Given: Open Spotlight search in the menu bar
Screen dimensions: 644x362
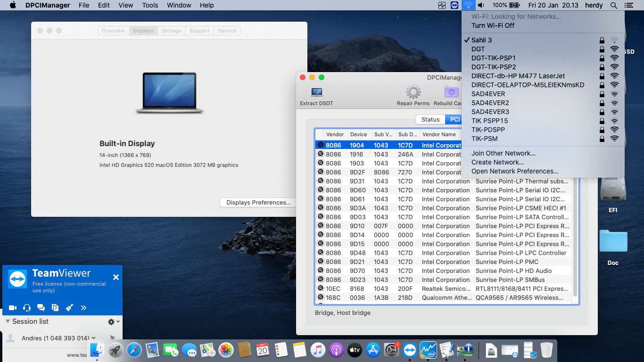Looking at the screenshot, I should click(613, 5).
